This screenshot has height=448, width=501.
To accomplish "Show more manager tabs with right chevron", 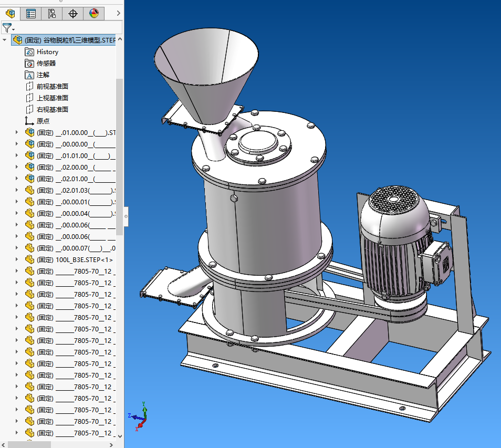I will 118,14.
